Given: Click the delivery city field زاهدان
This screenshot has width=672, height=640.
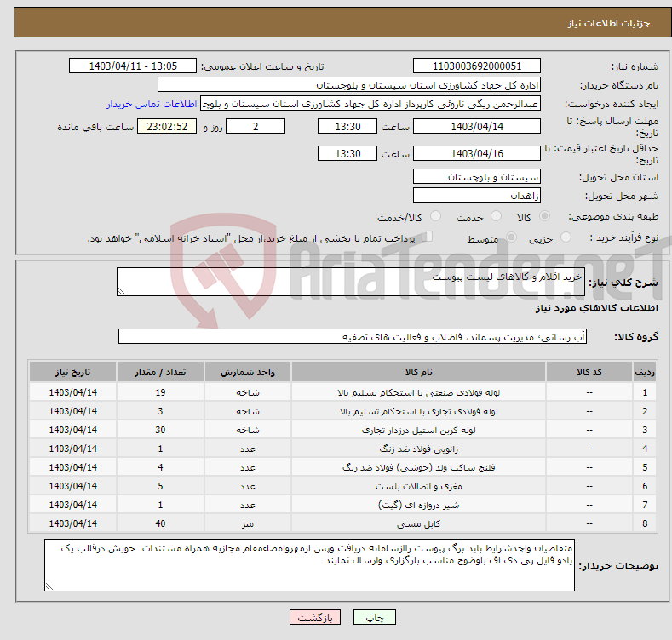Looking at the screenshot, I should pyautogui.click(x=477, y=196).
